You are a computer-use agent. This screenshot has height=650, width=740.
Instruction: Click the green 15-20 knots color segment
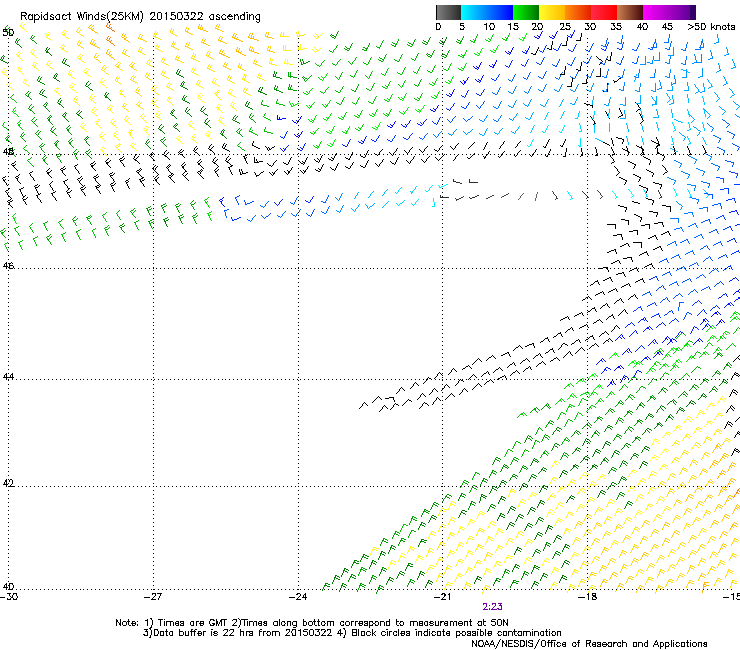(526, 12)
